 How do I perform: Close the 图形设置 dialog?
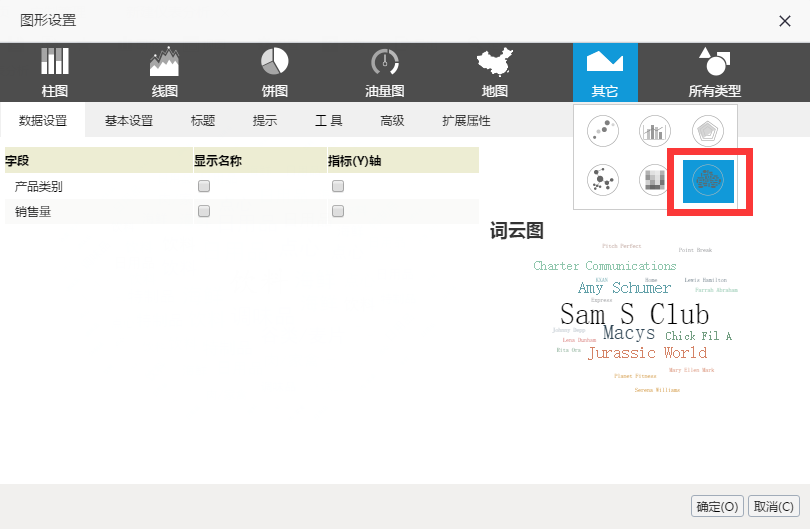pos(785,21)
